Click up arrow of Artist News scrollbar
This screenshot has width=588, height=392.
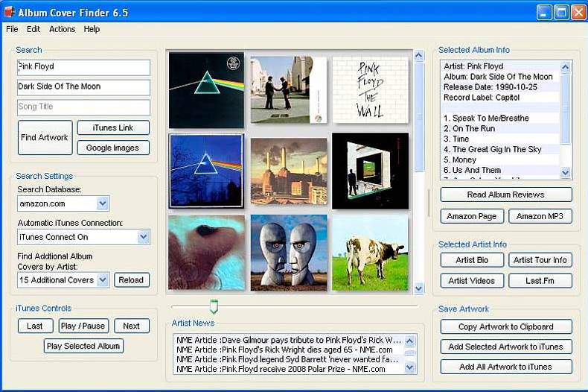pos(410,341)
